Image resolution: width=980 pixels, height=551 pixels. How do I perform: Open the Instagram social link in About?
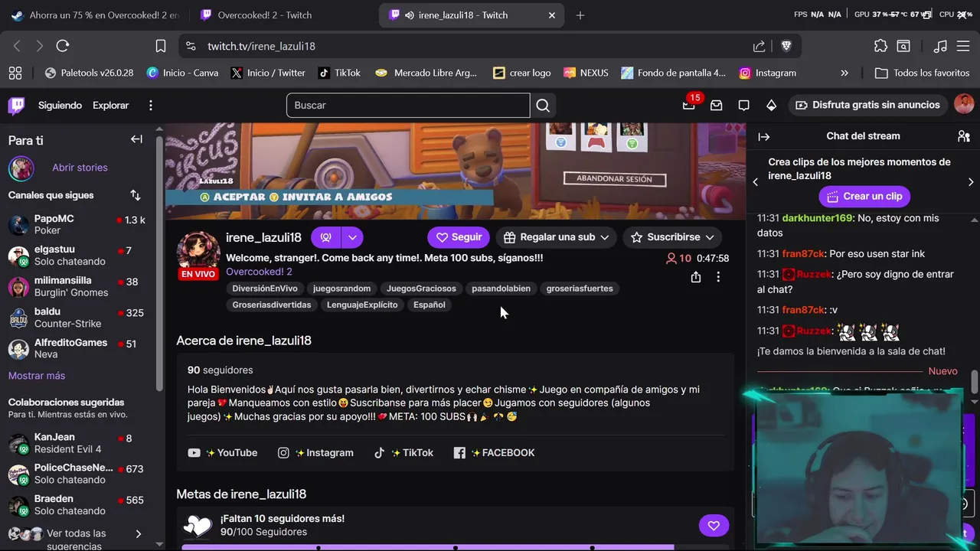tap(315, 453)
